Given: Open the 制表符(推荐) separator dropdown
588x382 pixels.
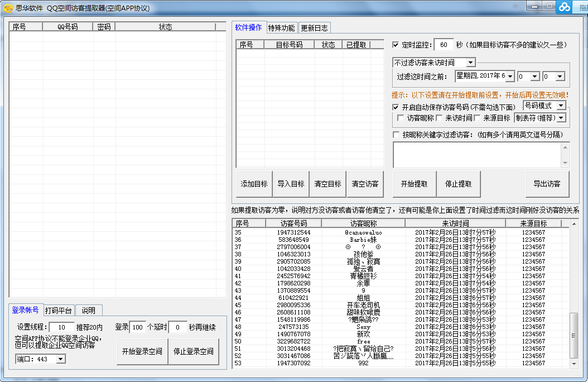Looking at the screenshot, I should point(561,118).
